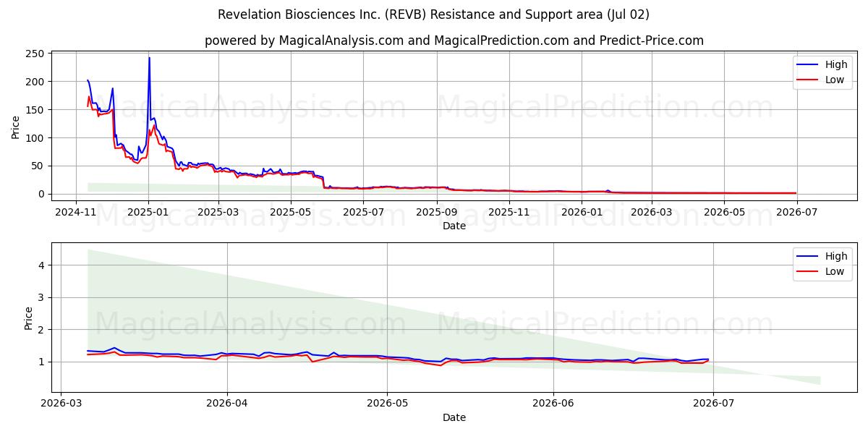Click the '200' y-axis tick label

(36, 82)
